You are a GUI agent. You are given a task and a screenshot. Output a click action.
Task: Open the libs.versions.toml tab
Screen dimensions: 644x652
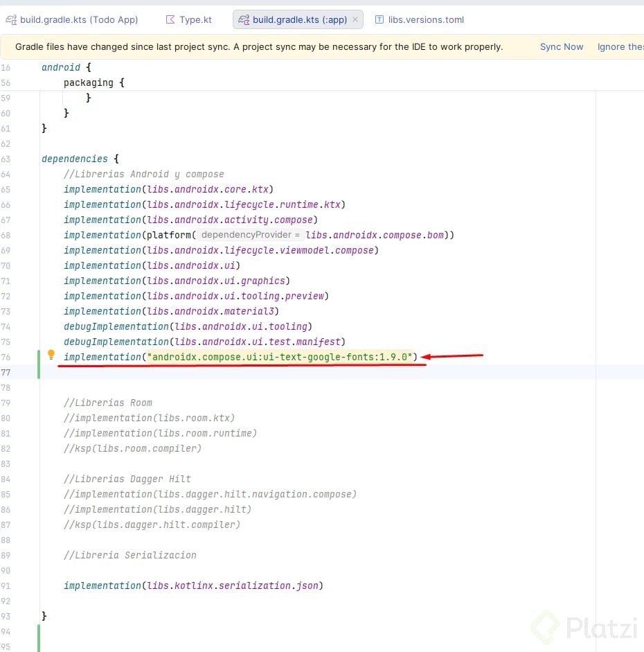420,19
